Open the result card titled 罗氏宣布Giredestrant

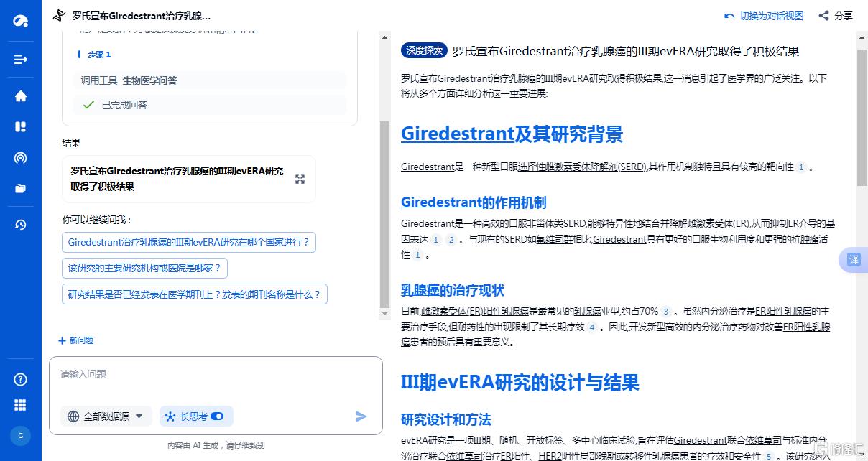point(189,180)
